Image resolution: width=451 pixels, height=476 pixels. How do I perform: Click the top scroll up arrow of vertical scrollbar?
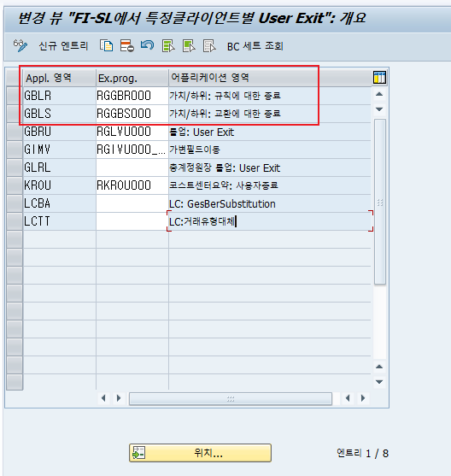[379, 94]
